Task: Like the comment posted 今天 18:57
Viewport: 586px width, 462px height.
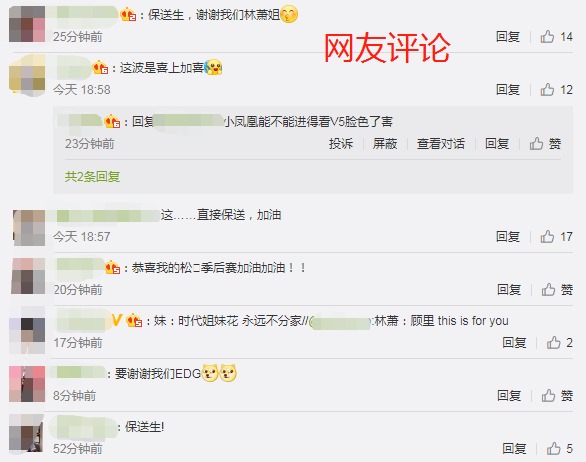Action: pyautogui.click(x=556, y=237)
